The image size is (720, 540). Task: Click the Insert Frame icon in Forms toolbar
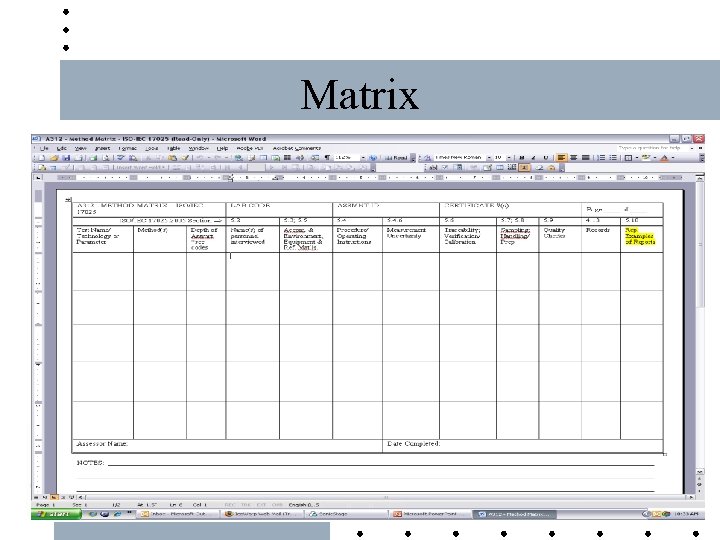click(x=512, y=168)
